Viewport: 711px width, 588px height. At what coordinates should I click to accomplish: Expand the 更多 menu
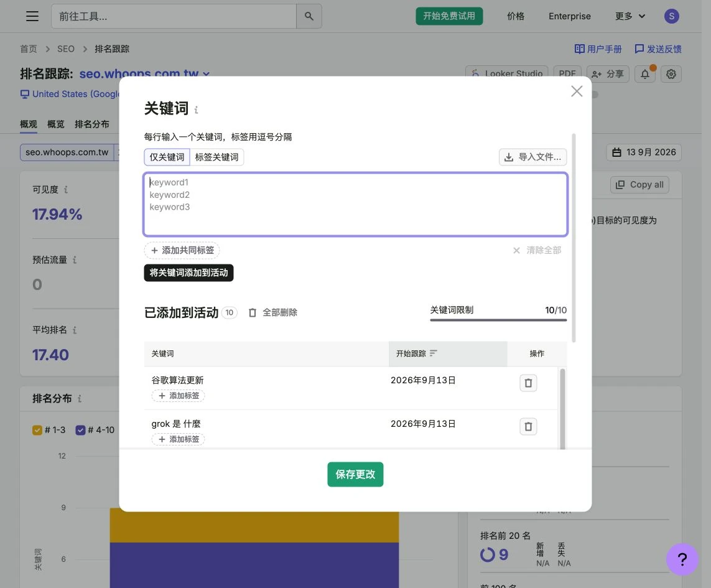click(630, 16)
